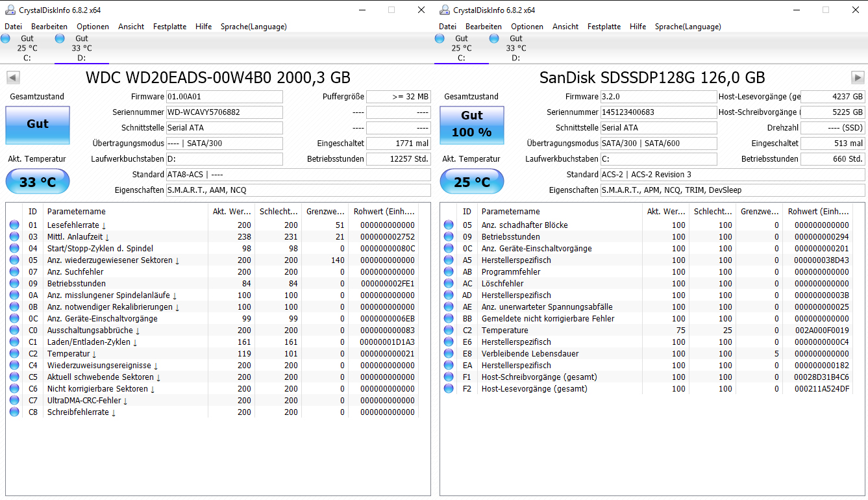The image size is (868, 500).
Task: Select row Anz. Geräte-Einschaltvorgänge in right window
Action: 646,249
